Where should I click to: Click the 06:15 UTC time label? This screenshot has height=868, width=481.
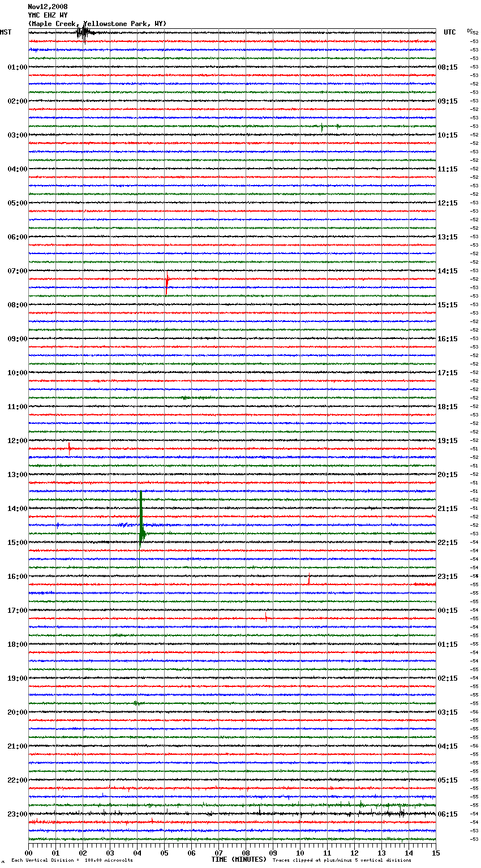pyautogui.click(x=448, y=814)
